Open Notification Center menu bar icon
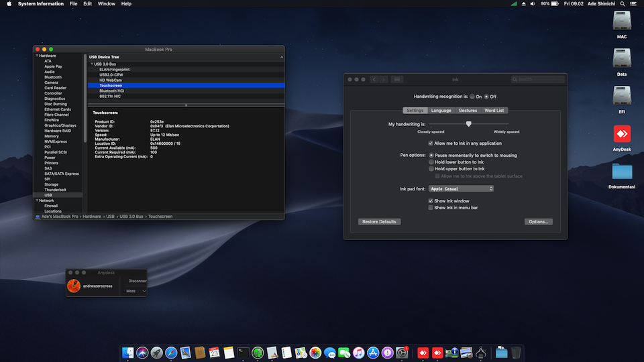The width and height of the screenshot is (644, 362). [x=633, y=4]
